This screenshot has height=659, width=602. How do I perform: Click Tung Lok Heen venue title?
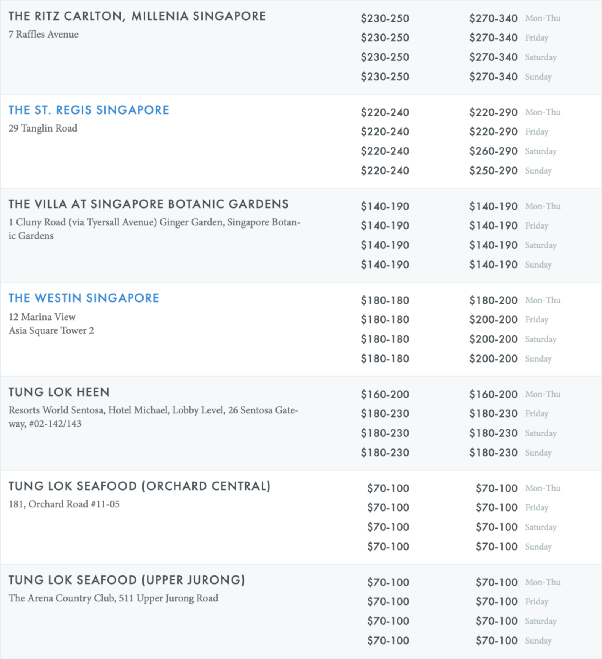pos(59,392)
